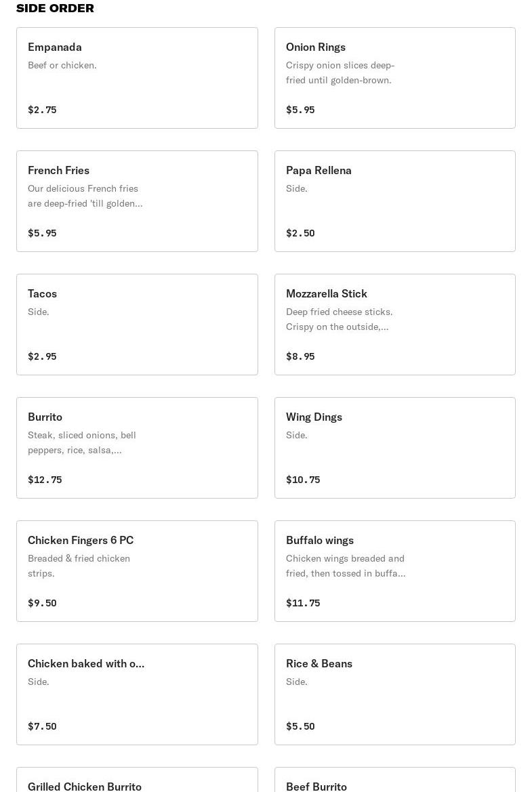Click the $8.95 Mozzarella Stick price

pyautogui.click(x=300, y=356)
